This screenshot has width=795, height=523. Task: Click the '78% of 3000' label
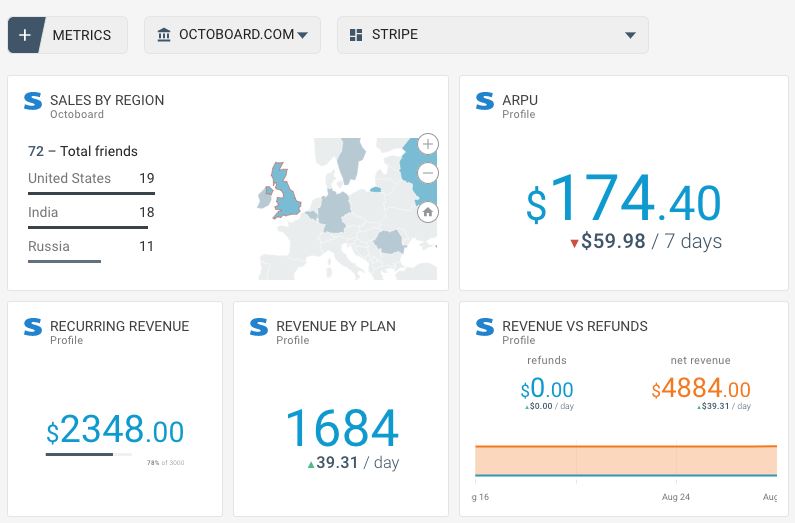tap(165, 463)
